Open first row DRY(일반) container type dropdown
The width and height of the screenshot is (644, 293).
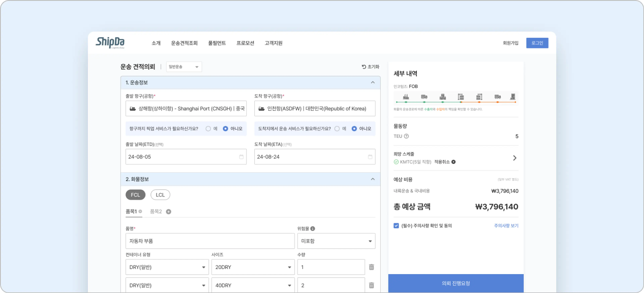pyautogui.click(x=167, y=267)
